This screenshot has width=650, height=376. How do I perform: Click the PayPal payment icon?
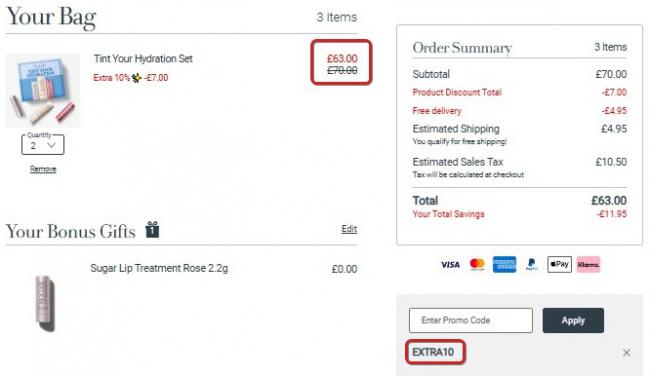pos(531,264)
